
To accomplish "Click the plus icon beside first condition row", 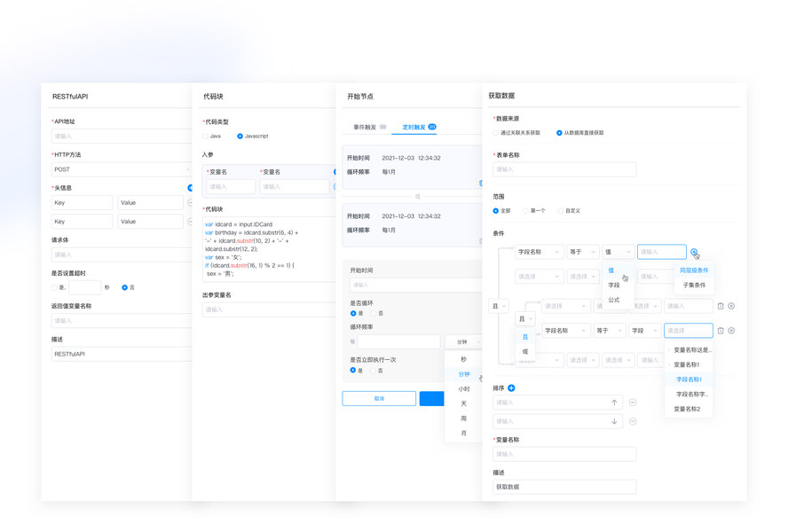I will click(694, 252).
